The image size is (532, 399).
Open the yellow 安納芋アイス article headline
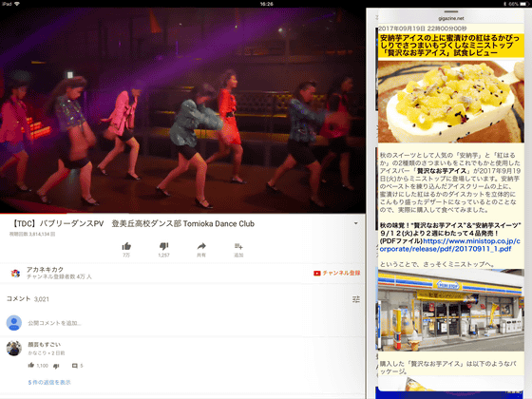click(451, 46)
